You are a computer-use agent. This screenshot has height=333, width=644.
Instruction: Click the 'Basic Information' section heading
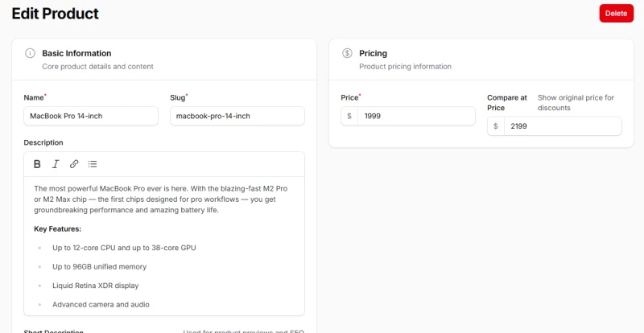76,53
